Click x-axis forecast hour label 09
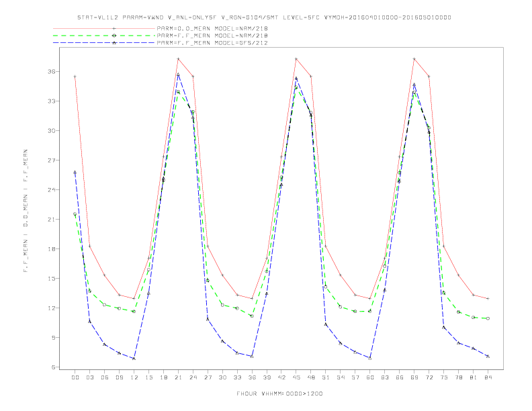 coord(120,377)
